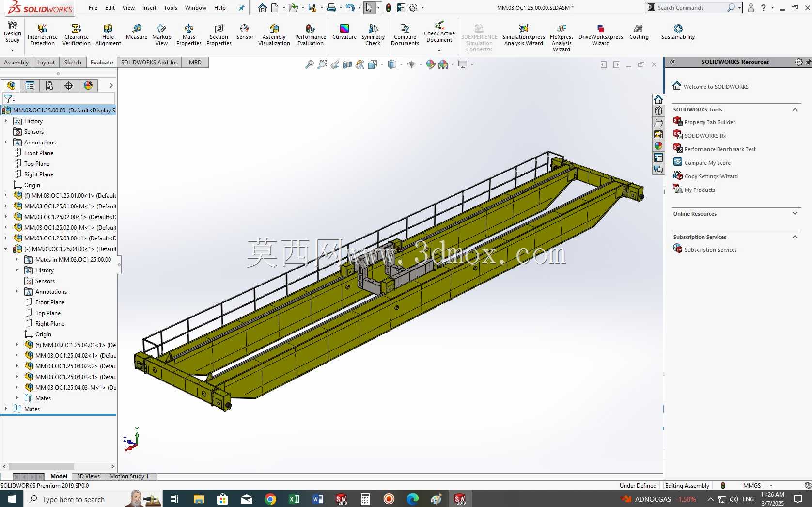
Task: Collapse MM.03.OC1.25.04.00<1> subassembly
Action: [6, 249]
